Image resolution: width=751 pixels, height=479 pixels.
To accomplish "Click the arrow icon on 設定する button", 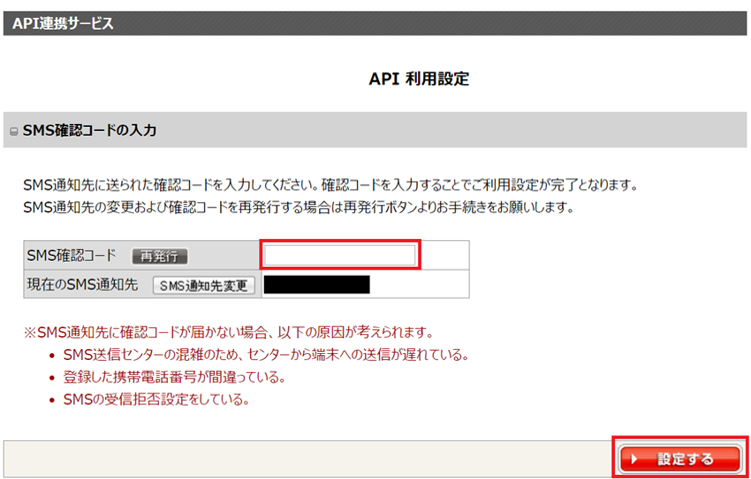I will click(x=633, y=459).
